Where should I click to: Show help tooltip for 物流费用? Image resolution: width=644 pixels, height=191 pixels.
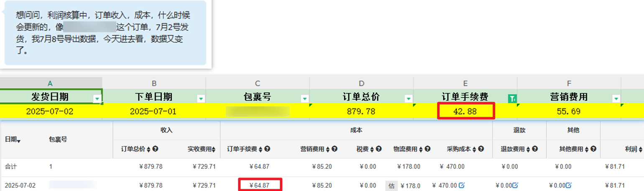pos(428,149)
